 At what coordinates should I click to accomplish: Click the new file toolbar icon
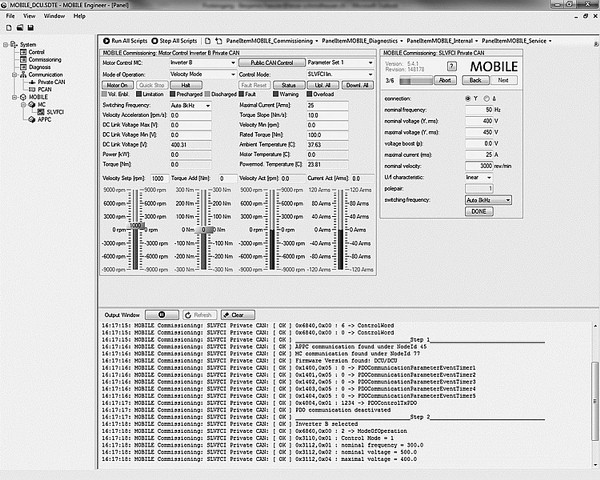(x=8, y=28)
